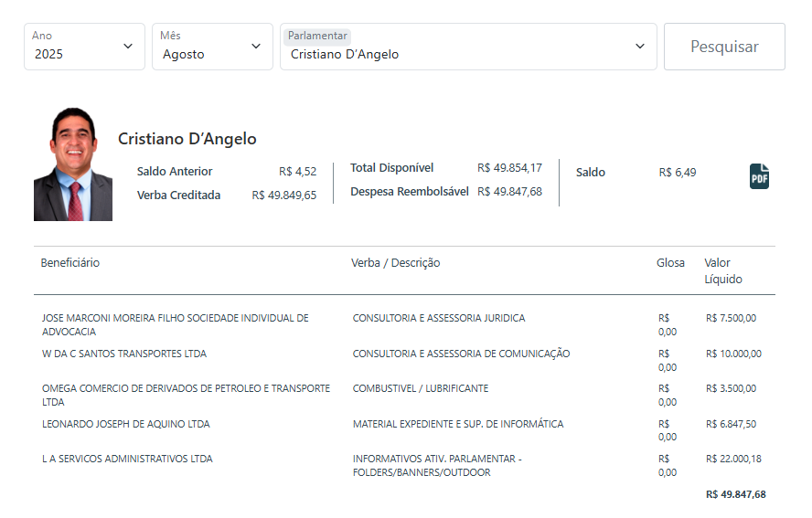Select the Cristiano D'Angelo name heading
The height and width of the screenshot is (518, 812).
187,139
